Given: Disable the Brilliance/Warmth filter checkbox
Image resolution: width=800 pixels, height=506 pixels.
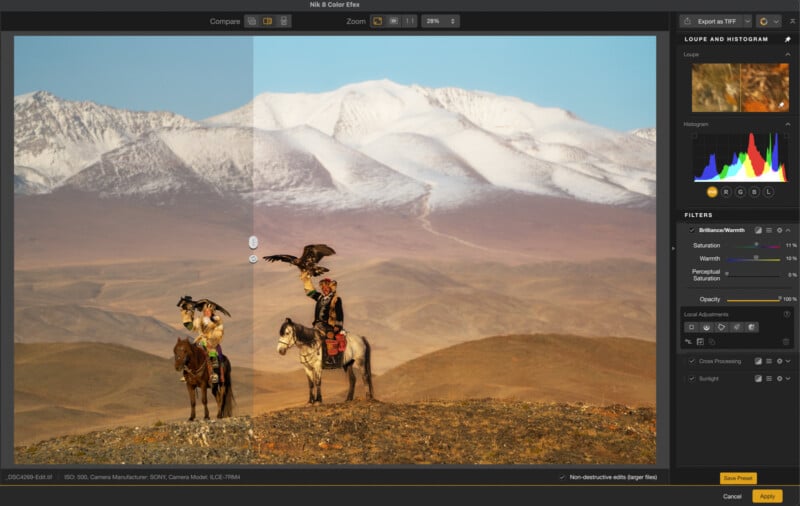Looking at the screenshot, I should coord(691,230).
